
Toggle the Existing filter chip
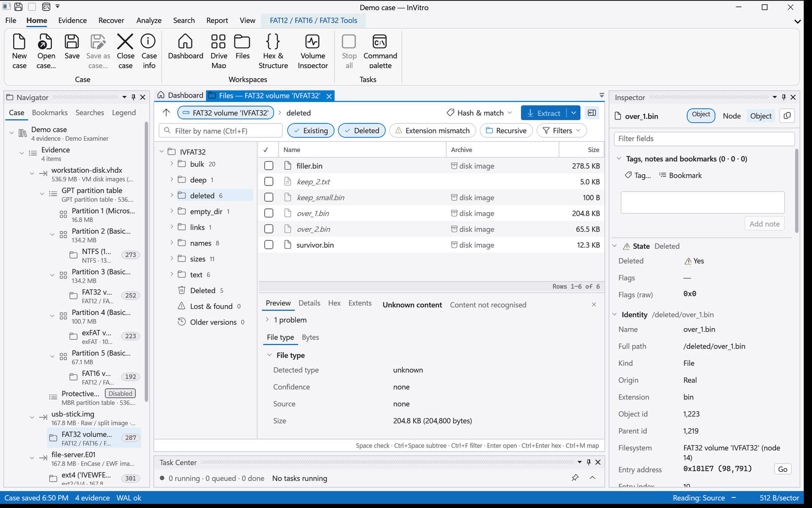pos(311,131)
